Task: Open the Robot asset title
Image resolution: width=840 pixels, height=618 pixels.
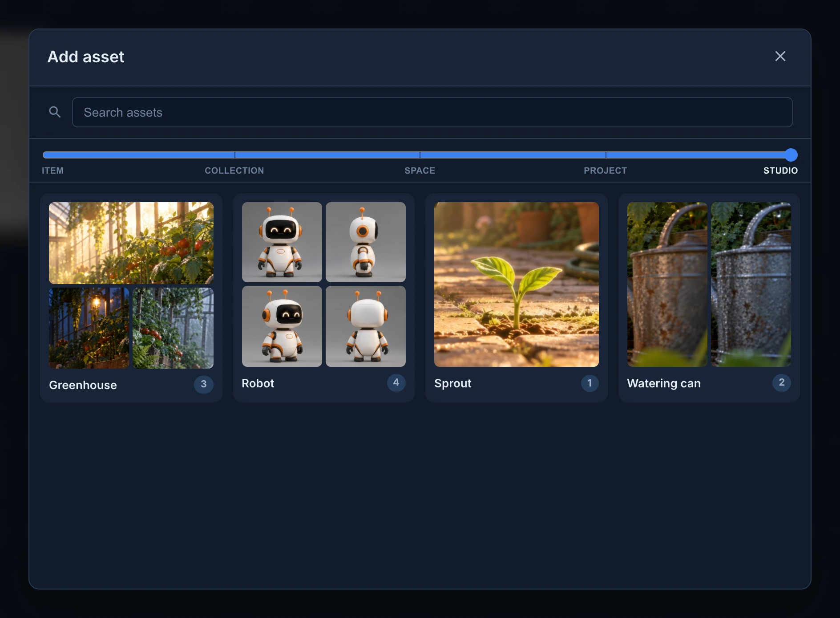Action: pyautogui.click(x=258, y=383)
